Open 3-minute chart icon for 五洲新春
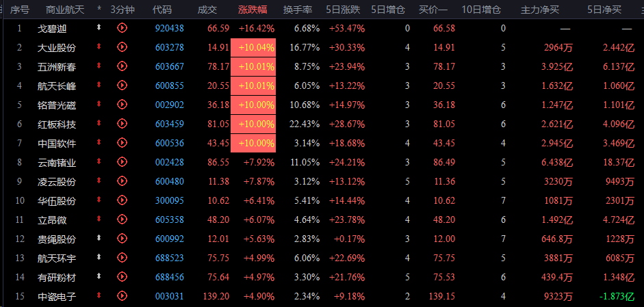 pyautogui.click(x=122, y=66)
